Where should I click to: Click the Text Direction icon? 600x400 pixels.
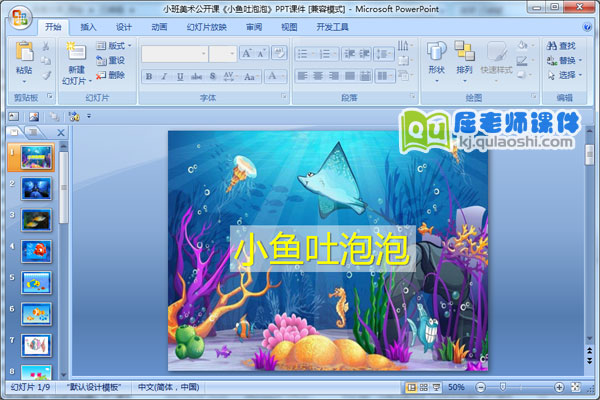tap(404, 46)
